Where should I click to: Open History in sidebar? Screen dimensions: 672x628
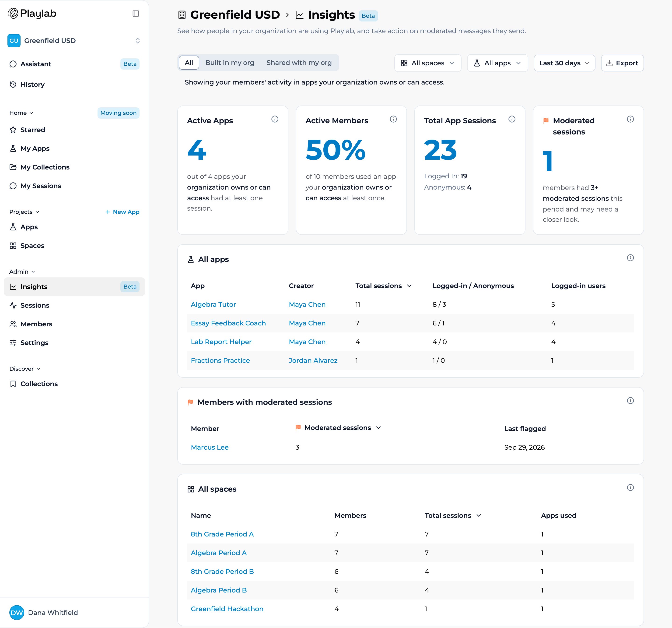click(x=74, y=85)
